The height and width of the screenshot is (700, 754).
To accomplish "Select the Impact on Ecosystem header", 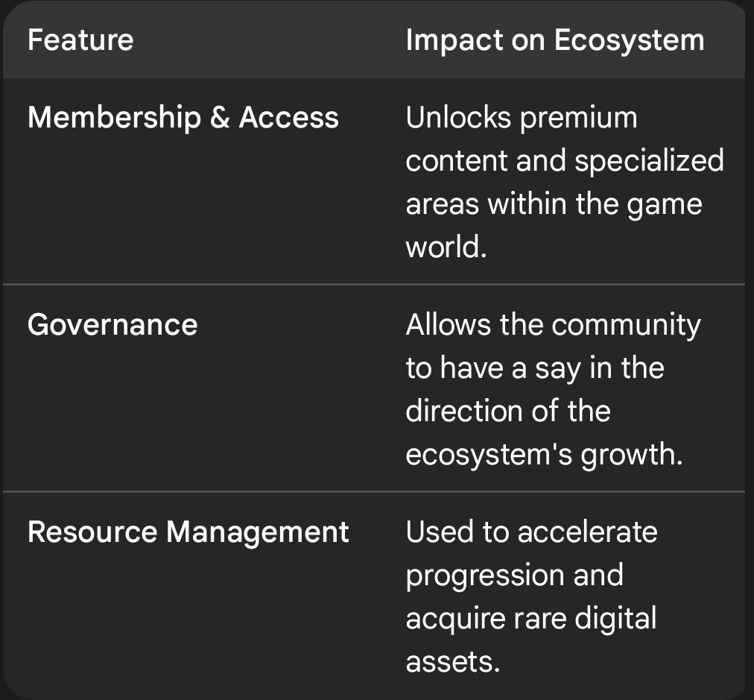I will pos(555,40).
